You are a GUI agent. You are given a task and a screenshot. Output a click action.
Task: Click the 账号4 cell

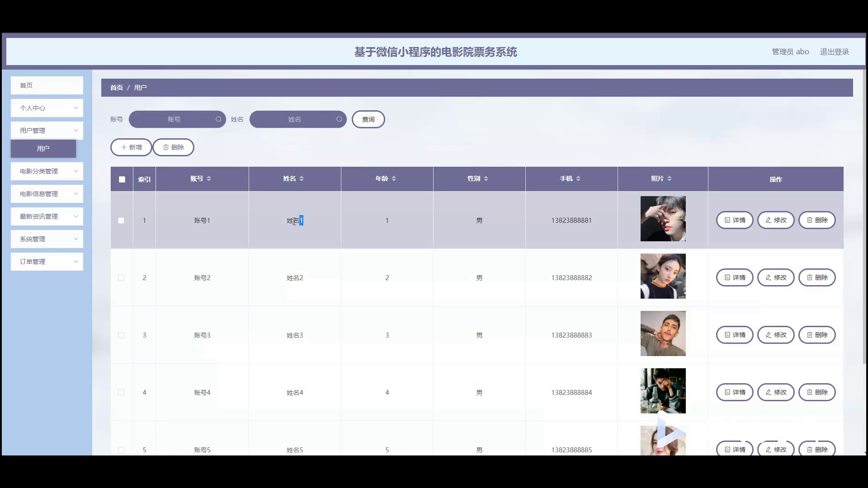click(x=202, y=393)
